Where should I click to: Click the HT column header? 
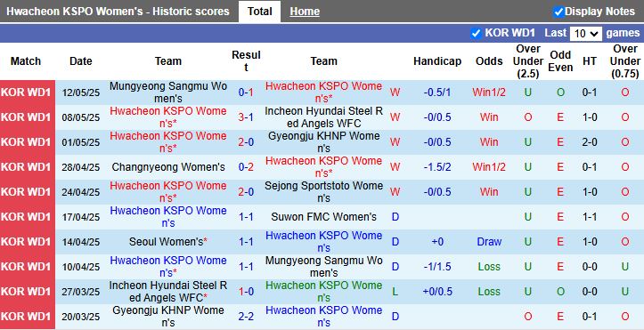click(x=590, y=61)
